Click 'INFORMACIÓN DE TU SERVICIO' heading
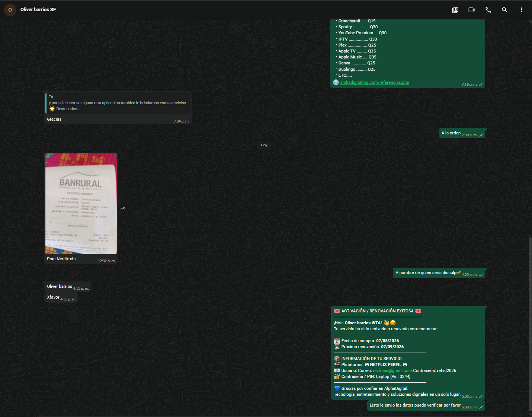 pos(368,359)
